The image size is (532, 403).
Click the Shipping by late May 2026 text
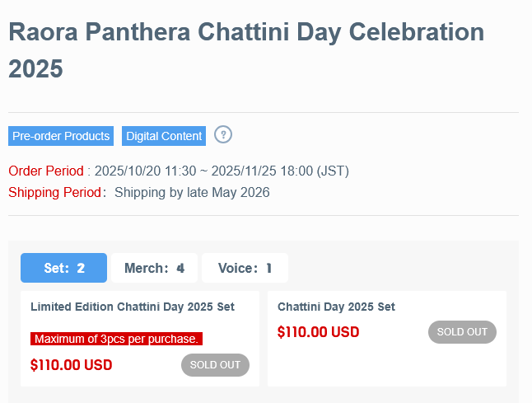tap(192, 193)
